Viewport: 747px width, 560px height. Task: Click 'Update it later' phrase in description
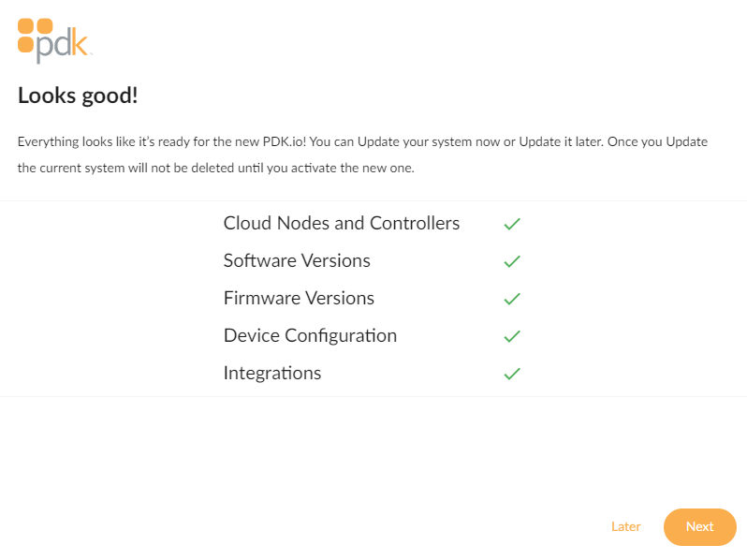point(562,142)
